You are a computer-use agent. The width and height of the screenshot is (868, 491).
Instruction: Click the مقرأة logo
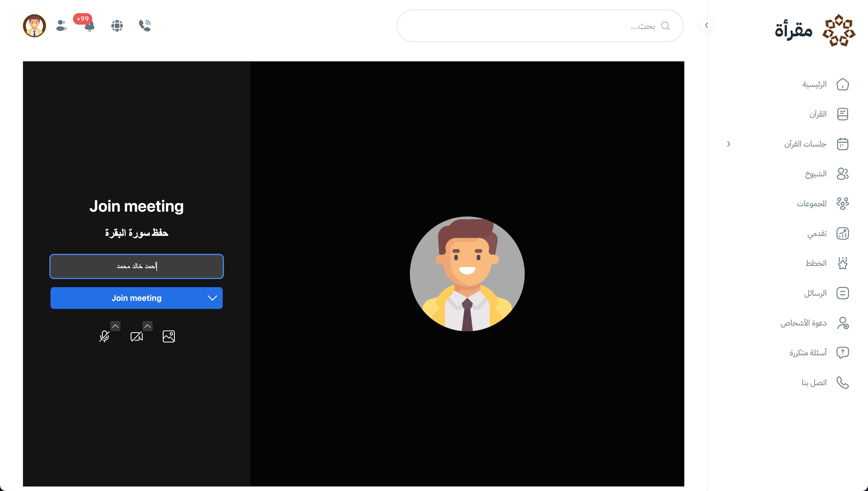pos(815,30)
